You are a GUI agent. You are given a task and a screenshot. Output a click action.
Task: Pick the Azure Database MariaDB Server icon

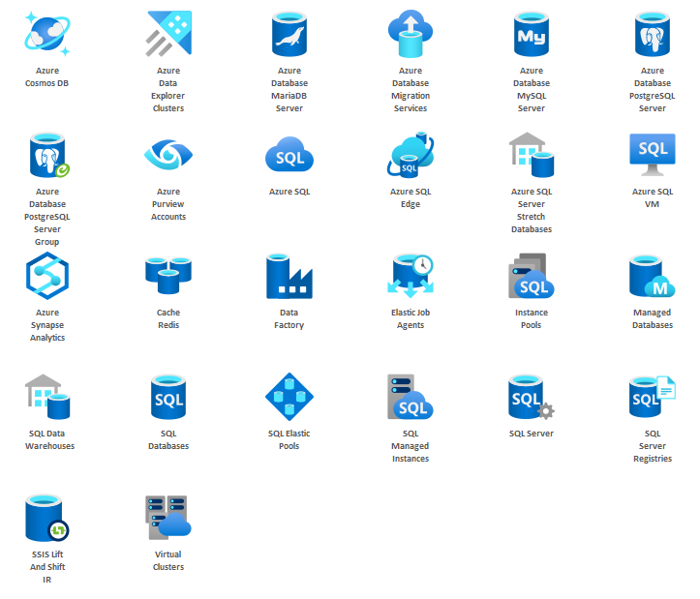tap(289, 35)
